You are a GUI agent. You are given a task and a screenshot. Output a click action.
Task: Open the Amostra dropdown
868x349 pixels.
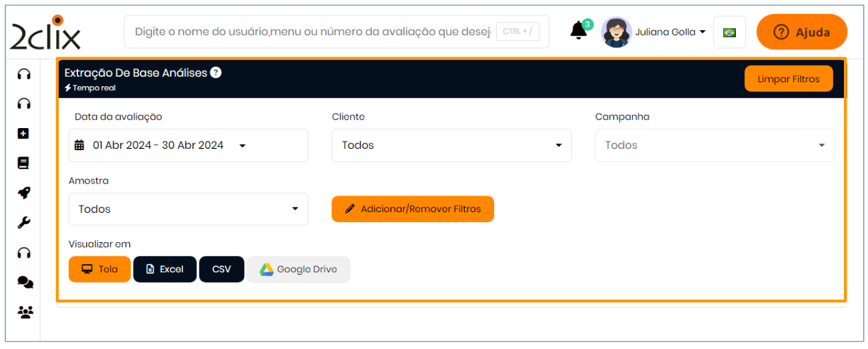coord(188,210)
